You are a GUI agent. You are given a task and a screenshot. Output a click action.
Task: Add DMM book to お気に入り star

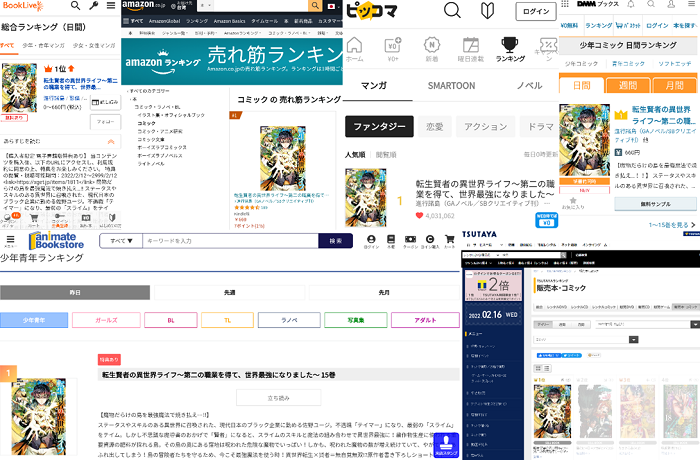click(x=573, y=203)
